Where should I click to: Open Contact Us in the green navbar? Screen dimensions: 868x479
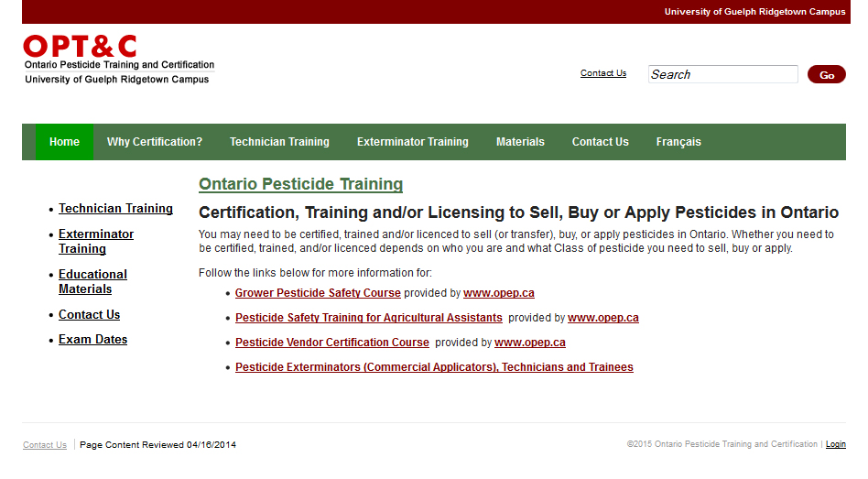click(600, 142)
